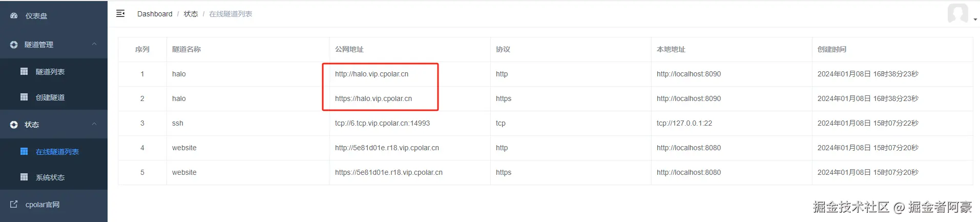
Task: Click the dashboard gauge icon (仪表盘)
Action: (14, 16)
